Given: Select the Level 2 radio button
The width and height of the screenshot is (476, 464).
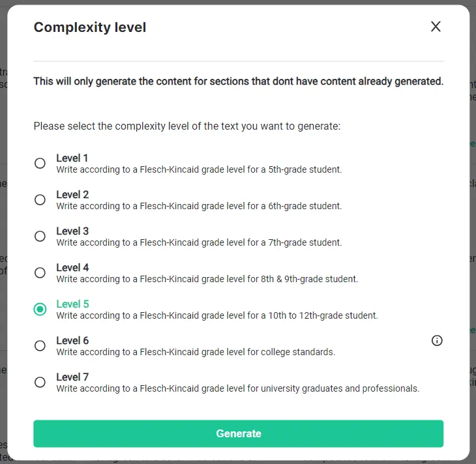Looking at the screenshot, I should click(x=40, y=199).
